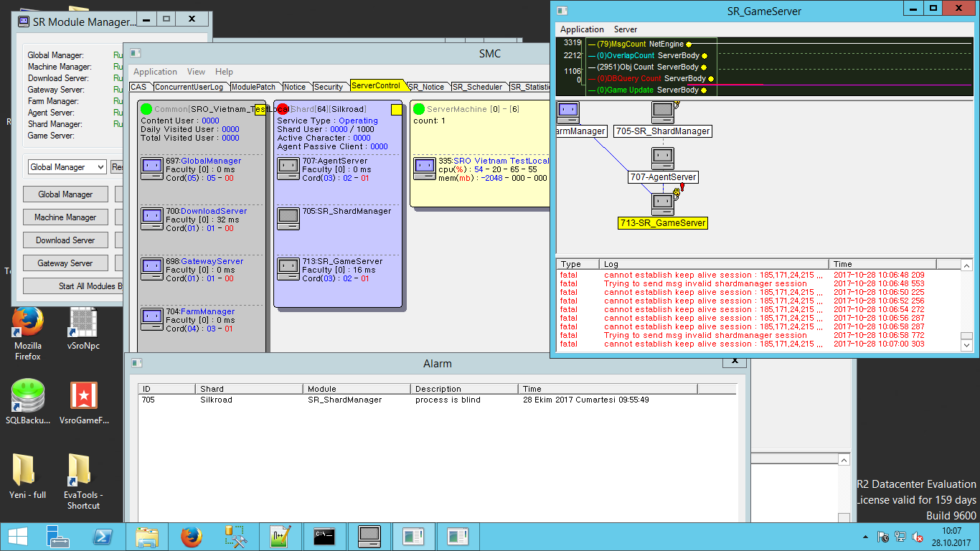The width and height of the screenshot is (980, 551).
Task: Open View menu in SMC window
Action: 196,72
